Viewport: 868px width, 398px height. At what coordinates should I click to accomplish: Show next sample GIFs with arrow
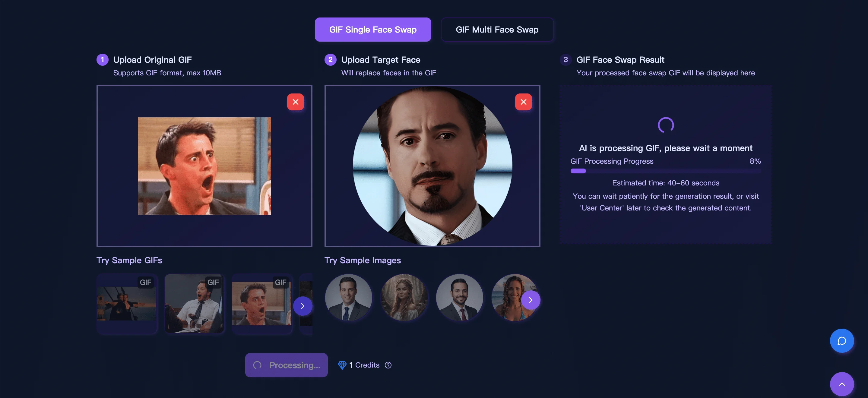pyautogui.click(x=302, y=306)
